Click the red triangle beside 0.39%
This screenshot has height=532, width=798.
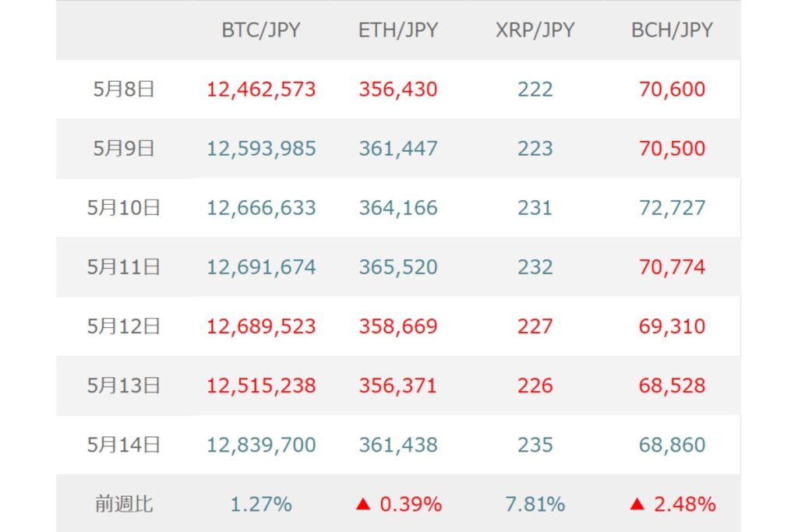pos(363,504)
